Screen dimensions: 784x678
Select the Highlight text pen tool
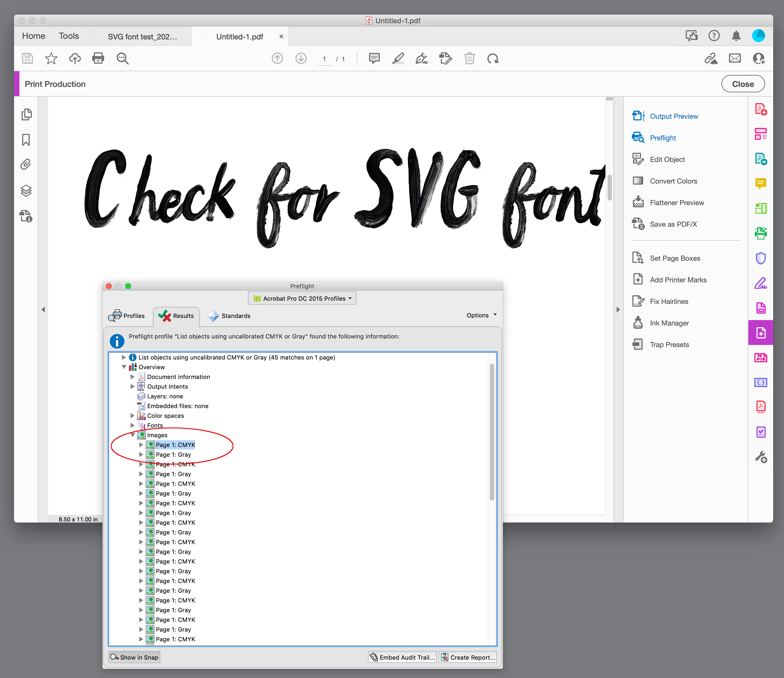(x=398, y=59)
